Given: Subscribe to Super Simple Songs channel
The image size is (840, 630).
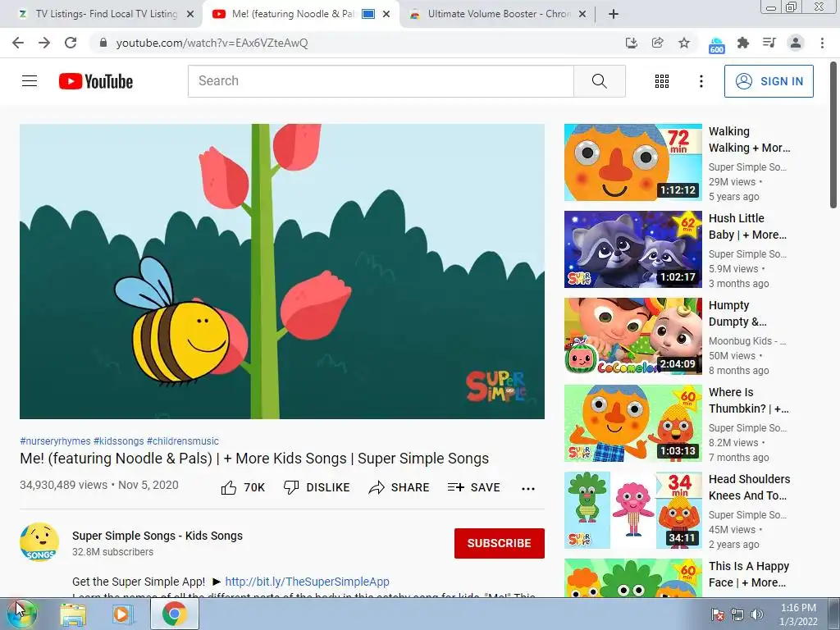Looking at the screenshot, I should pyautogui.click(x=500, y=543).
